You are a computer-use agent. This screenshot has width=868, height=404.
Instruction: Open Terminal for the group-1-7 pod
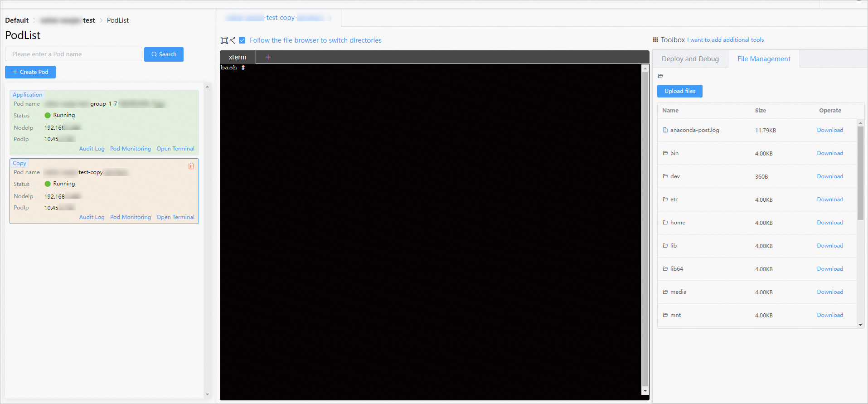pos(175,149)
